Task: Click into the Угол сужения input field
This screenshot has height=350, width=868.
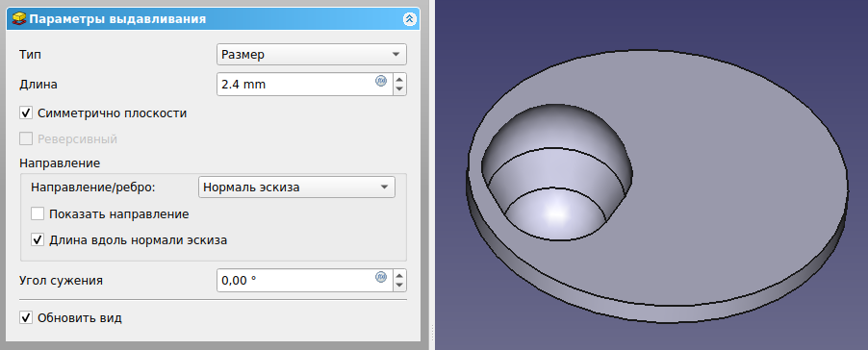Action: pyautogui.click(x=296, y=281)
